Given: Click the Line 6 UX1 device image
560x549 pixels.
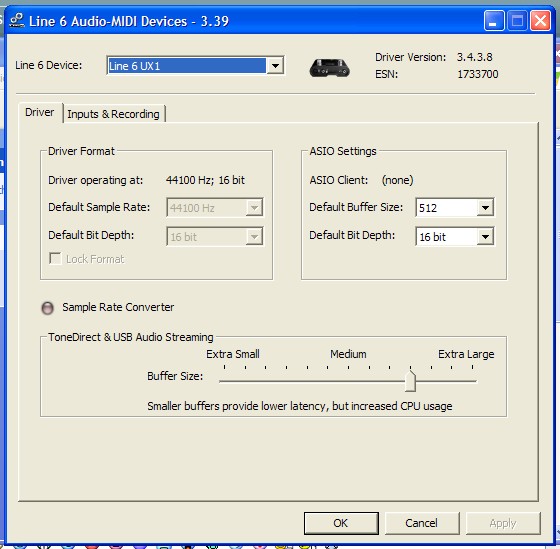Looking at the screenshot, I should click(x=329, y=68).
